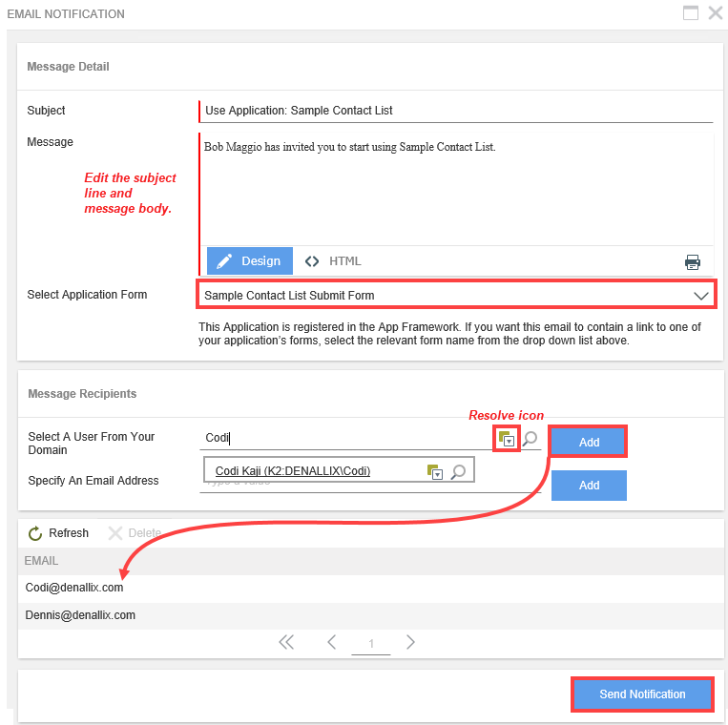The image size is (728, 725).
Task: Go to next page of email list
Action: click(410, 642)
